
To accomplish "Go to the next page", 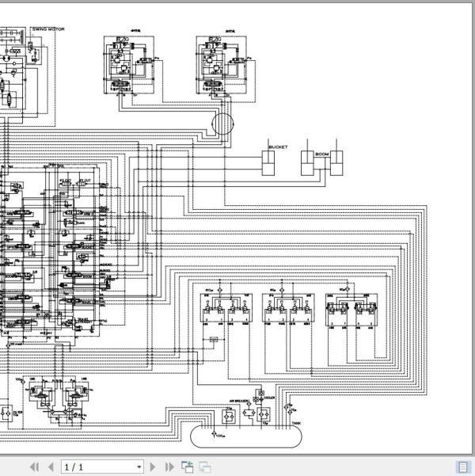I will (153, 467).
